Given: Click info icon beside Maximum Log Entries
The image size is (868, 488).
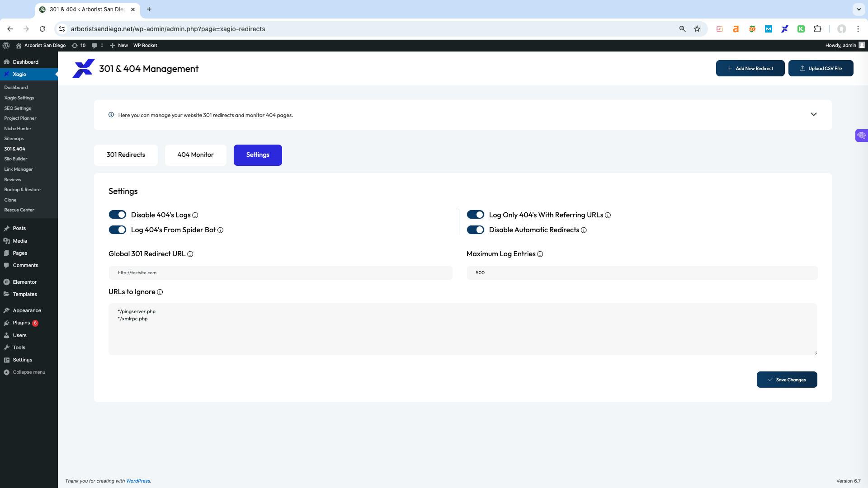Looking at the screenshot, I should coord(540,254).
